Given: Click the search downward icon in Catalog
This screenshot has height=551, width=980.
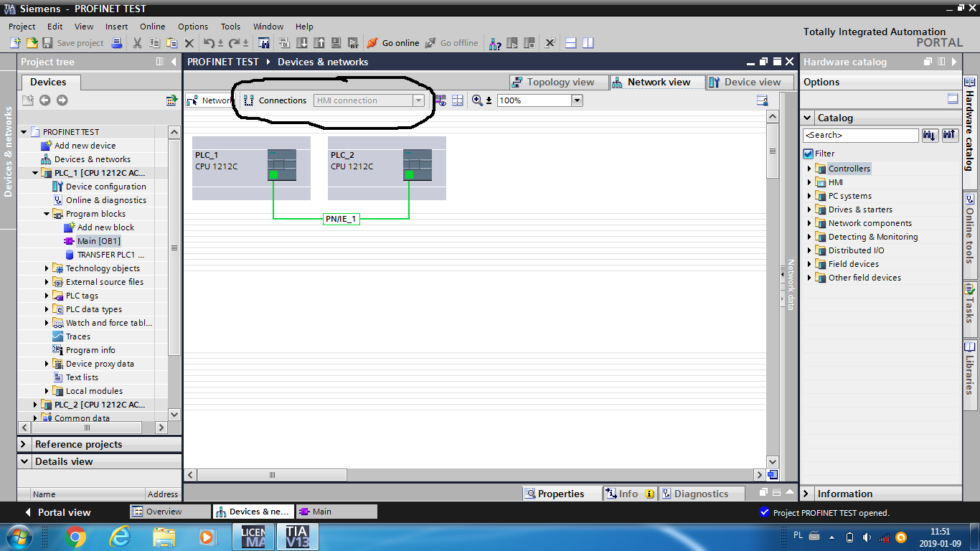Looking at the screenshot, I should coord(930,135).
